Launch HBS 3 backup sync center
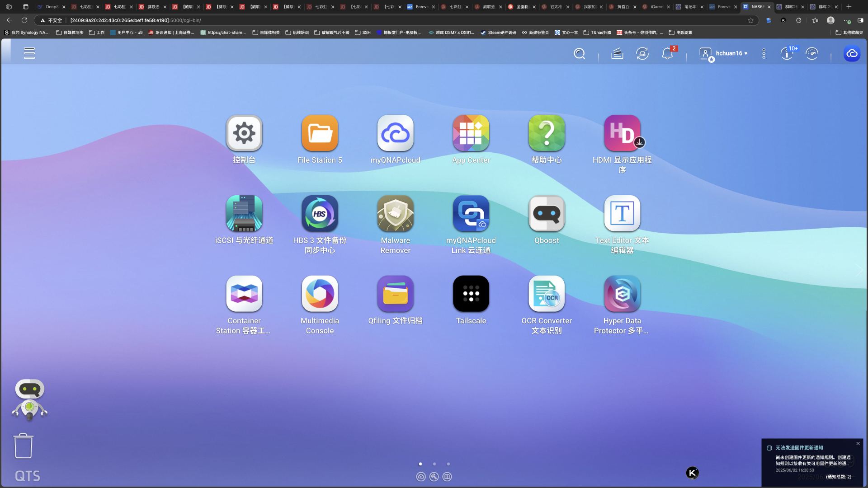Viewport: 868px width, 488px height. [320, 214]
